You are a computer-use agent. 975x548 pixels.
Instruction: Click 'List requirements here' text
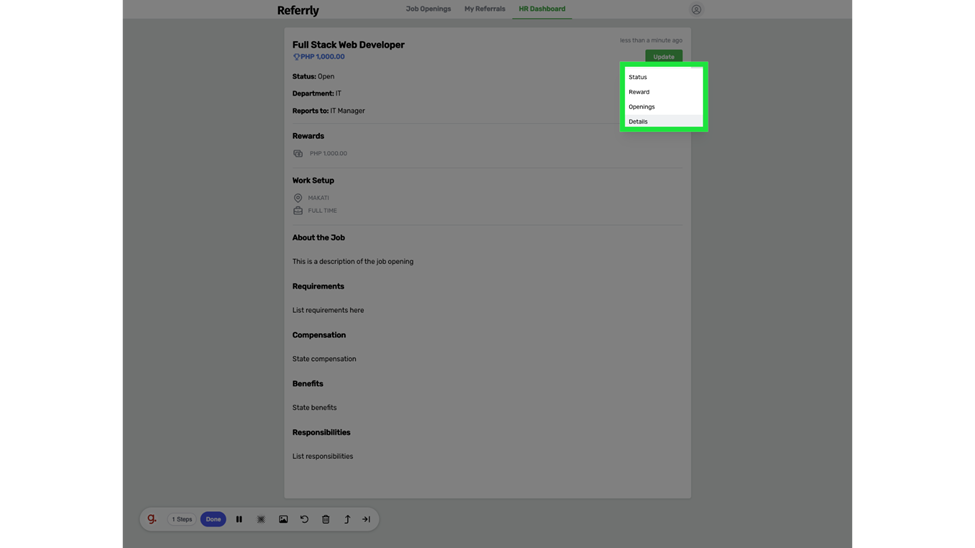pyautogui.click(x=328, y=310)
